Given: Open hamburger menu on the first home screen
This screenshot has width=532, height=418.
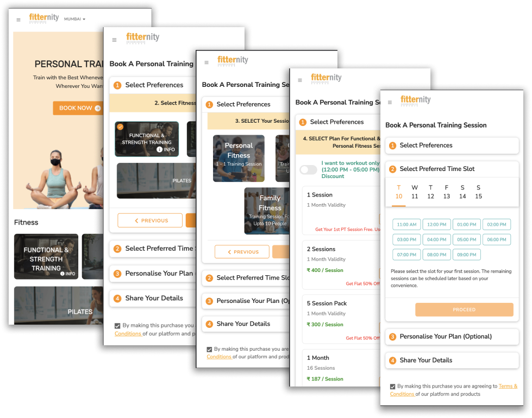Looking at the screenshot, I should pos(18,20).
